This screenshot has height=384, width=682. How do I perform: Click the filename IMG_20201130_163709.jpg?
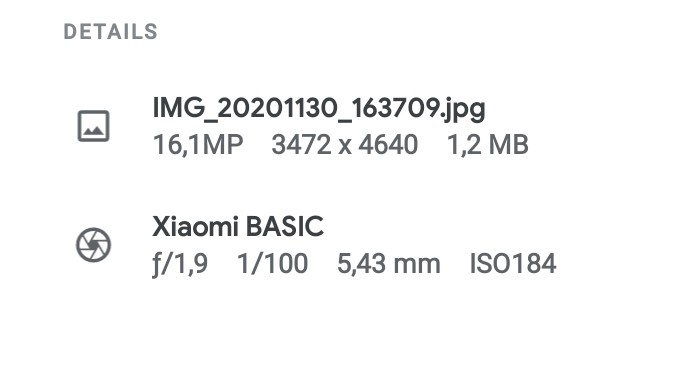(319, 108)
